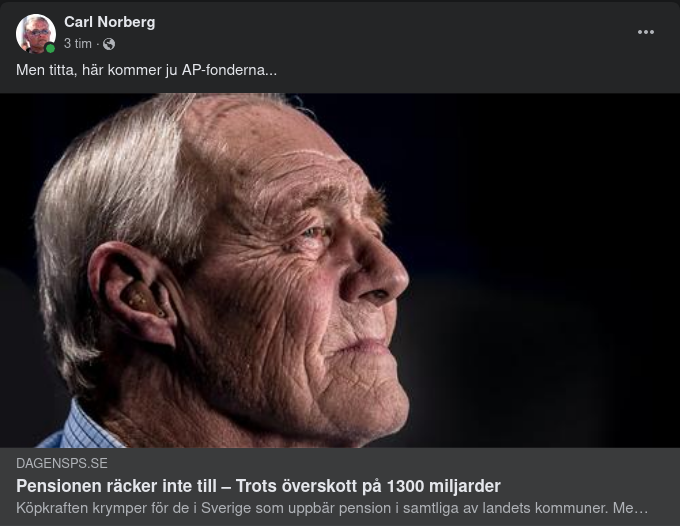Open the elderly man article preview image

click(x=340, y=270)
